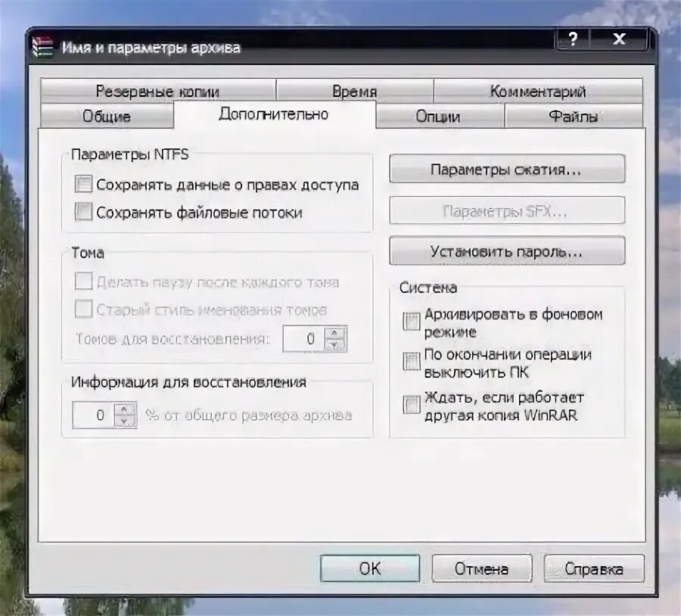The height and width of the screenshot is (616, 681).
Task: Click the Томов для восстановления: label text
Action: coord(173,339)
